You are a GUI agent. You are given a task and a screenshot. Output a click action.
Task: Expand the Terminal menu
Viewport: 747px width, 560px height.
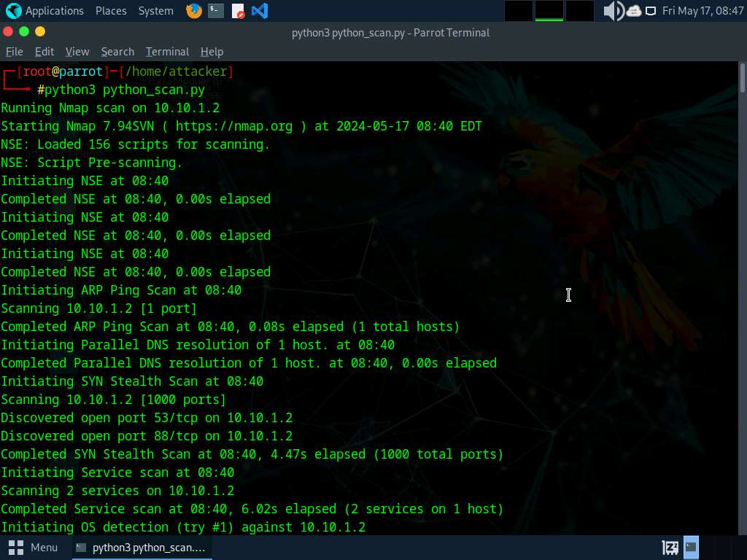click(167, 52)
